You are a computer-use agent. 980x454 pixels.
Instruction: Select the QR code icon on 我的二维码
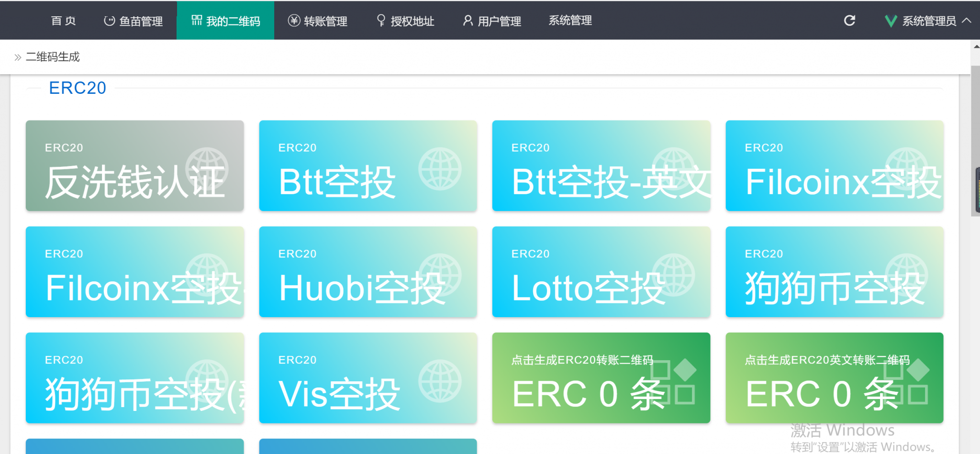(196, 20)
